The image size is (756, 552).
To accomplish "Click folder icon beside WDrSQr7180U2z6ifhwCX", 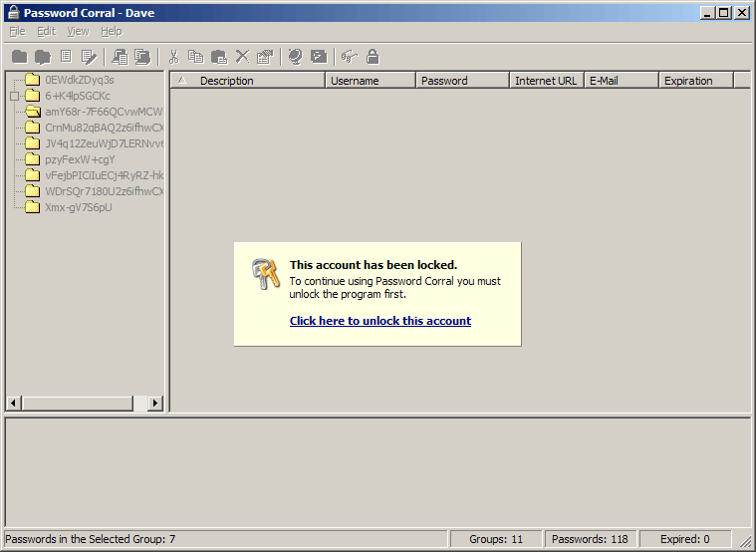I will 32,191.
